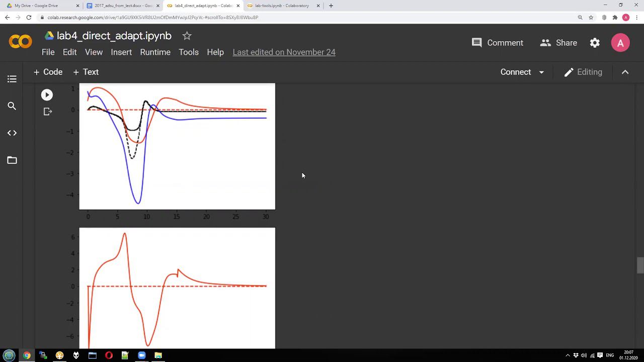Open Chrome from the taskbar
Image resolution: width=644 pixels, height=362 pixels.
pyautogui.click(x=26, y=355)
